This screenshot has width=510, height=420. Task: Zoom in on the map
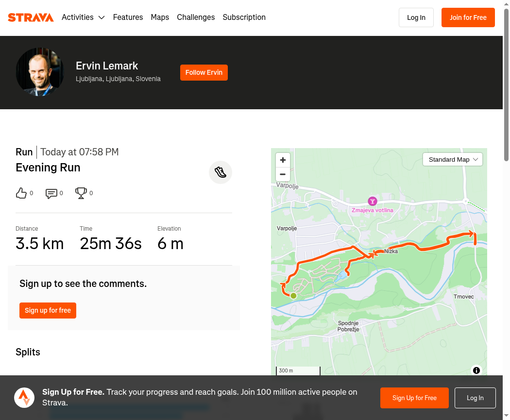[x=283, y=160]
